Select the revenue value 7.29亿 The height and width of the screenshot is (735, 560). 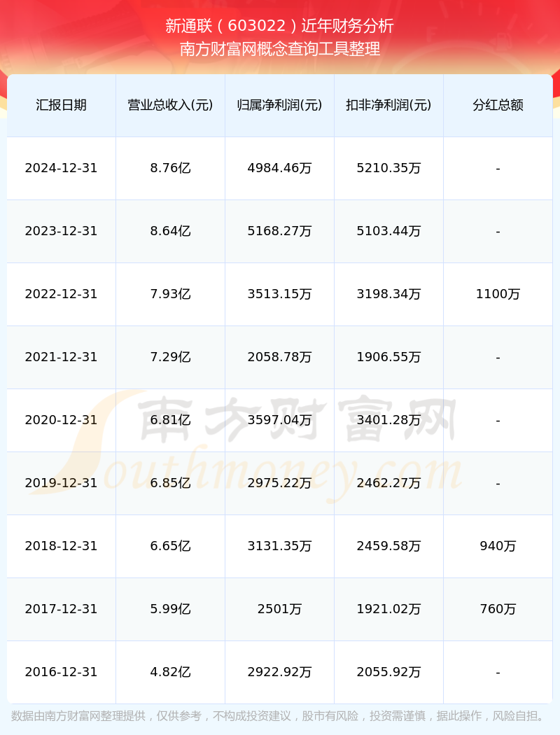[x=170, y=357]
